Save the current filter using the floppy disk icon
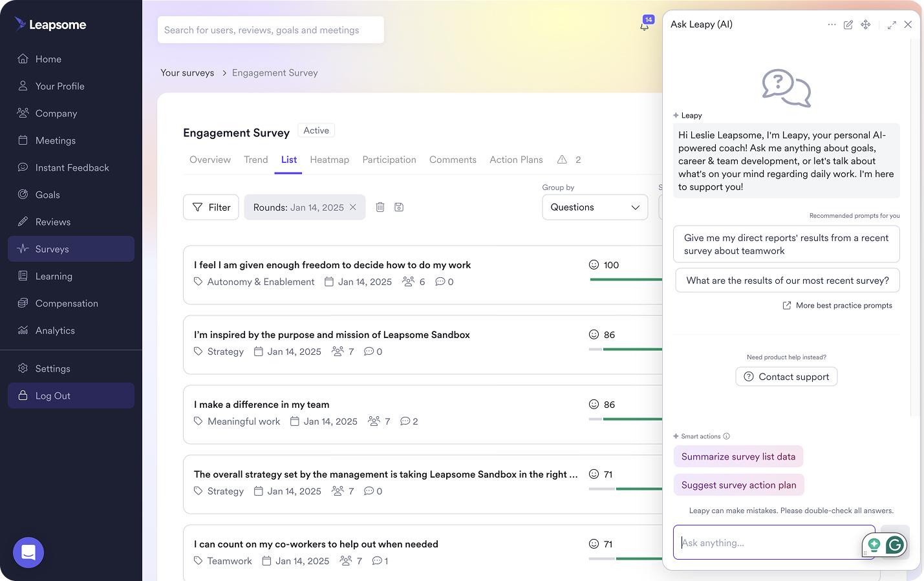The width and height of the screenshot is (924, 581). point(399,207)
